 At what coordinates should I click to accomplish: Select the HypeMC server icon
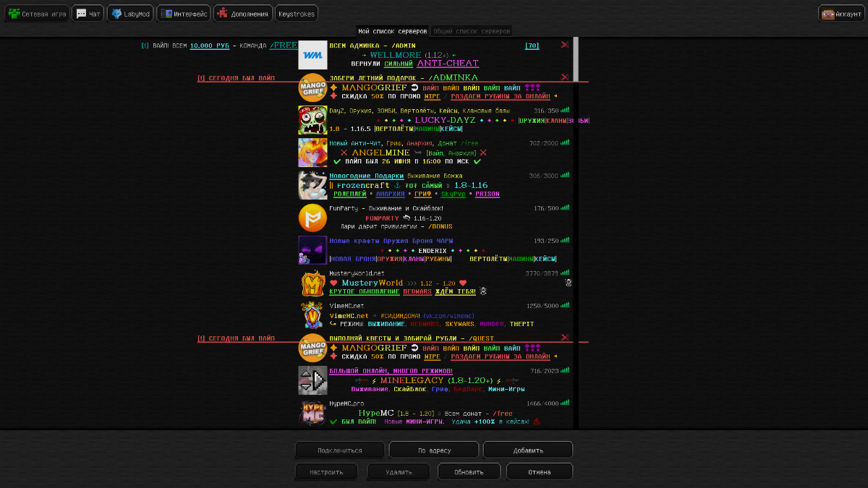312,413
